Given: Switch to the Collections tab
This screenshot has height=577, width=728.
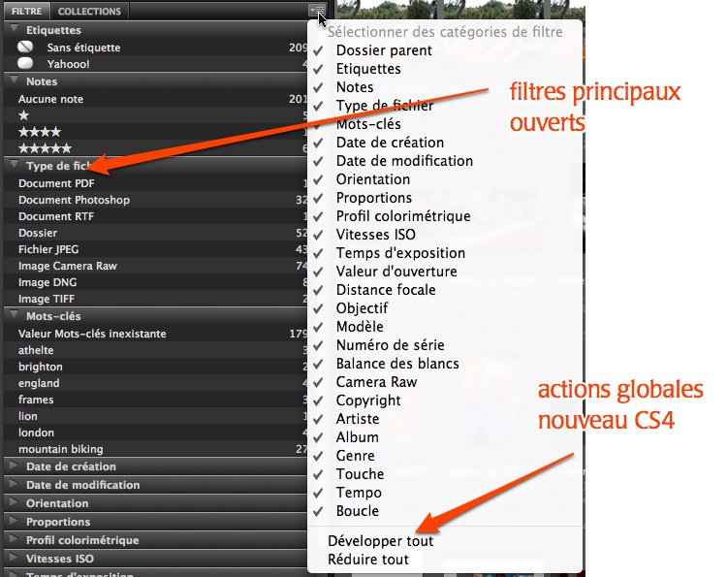Looking at the screenshot, I should coord(89,12).
